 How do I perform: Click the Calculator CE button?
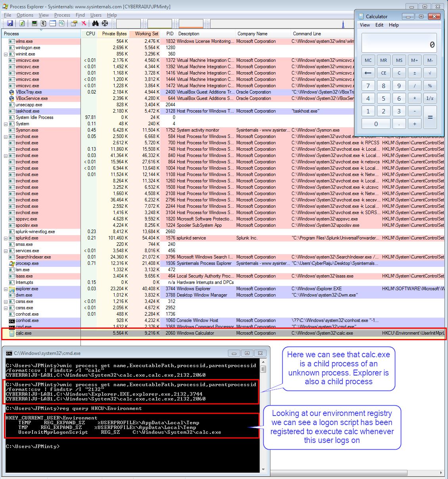click(x=383, y=73)
